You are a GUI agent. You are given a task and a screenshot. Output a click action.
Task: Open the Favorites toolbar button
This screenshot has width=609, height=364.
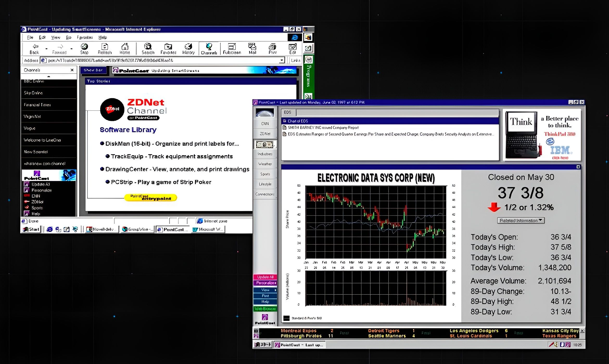coord(168,49)
